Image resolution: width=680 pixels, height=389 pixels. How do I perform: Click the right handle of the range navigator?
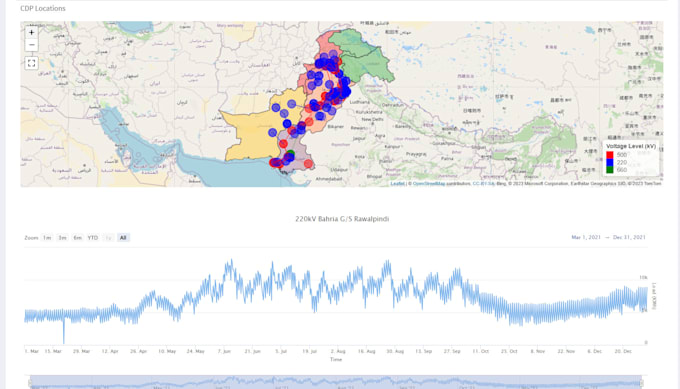point(641,383)
